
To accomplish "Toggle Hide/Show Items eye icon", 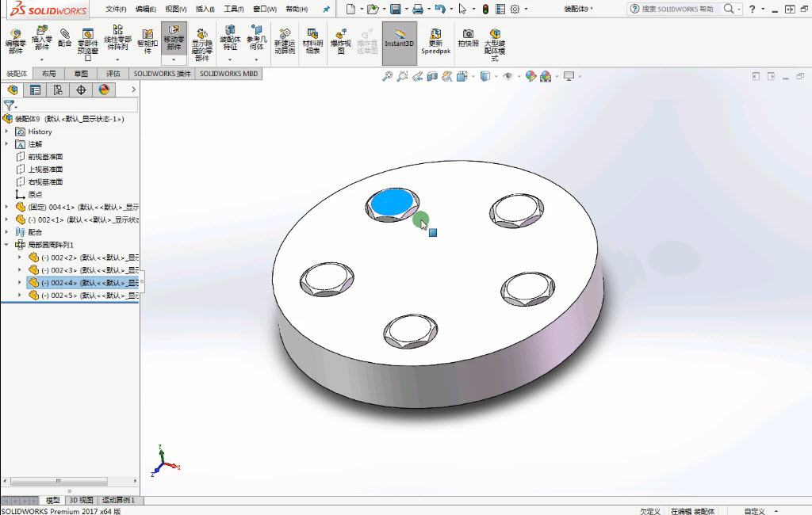I will (508, 77).
